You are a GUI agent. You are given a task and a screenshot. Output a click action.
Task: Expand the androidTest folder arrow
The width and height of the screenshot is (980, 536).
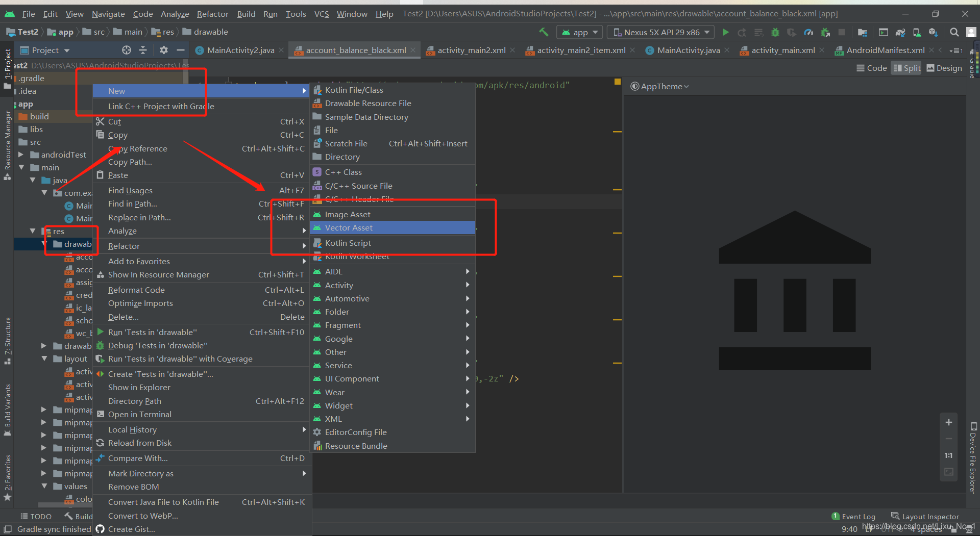(21, 155)
